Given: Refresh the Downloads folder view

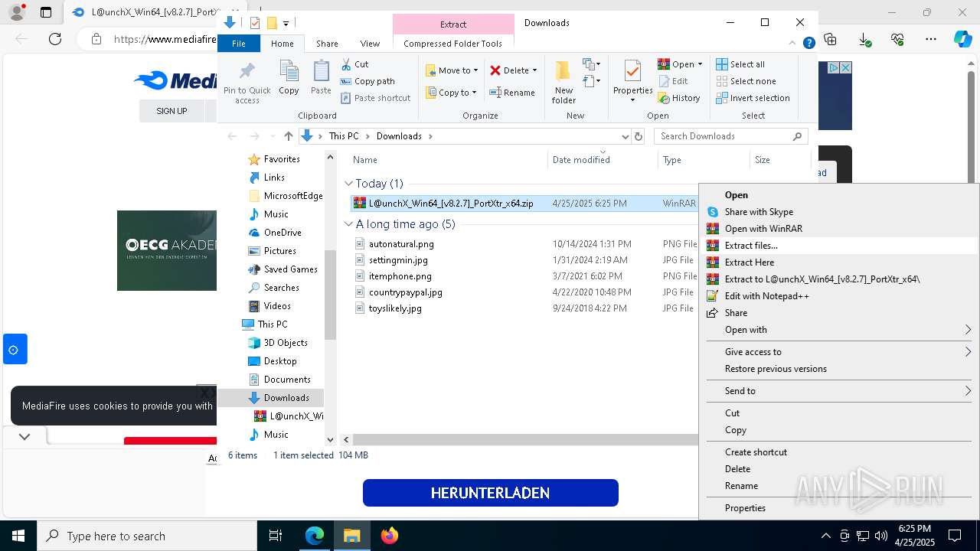Looking at the screenshot, I should [x=639, y=136].
